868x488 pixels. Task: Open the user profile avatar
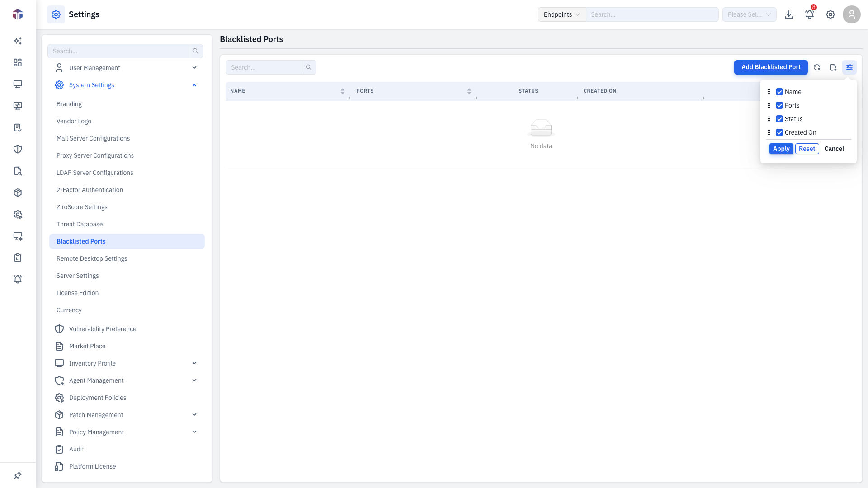[x=852, y=14]
